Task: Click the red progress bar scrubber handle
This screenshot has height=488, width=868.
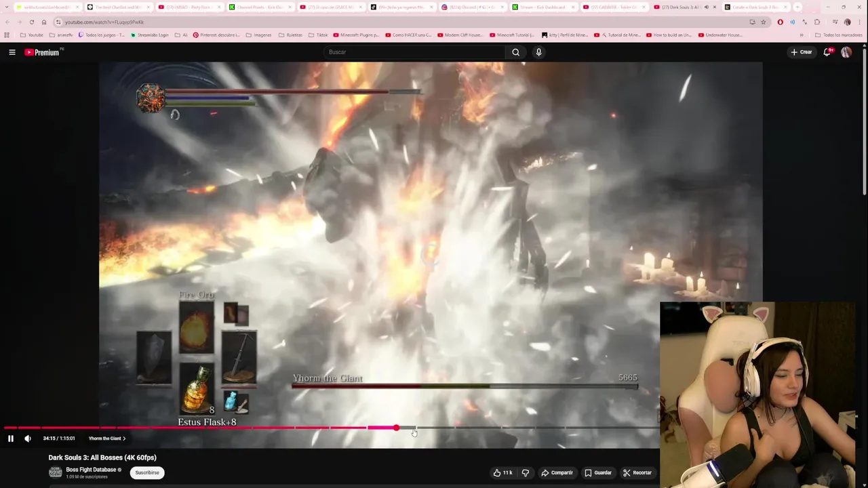Action: point(396,428)
